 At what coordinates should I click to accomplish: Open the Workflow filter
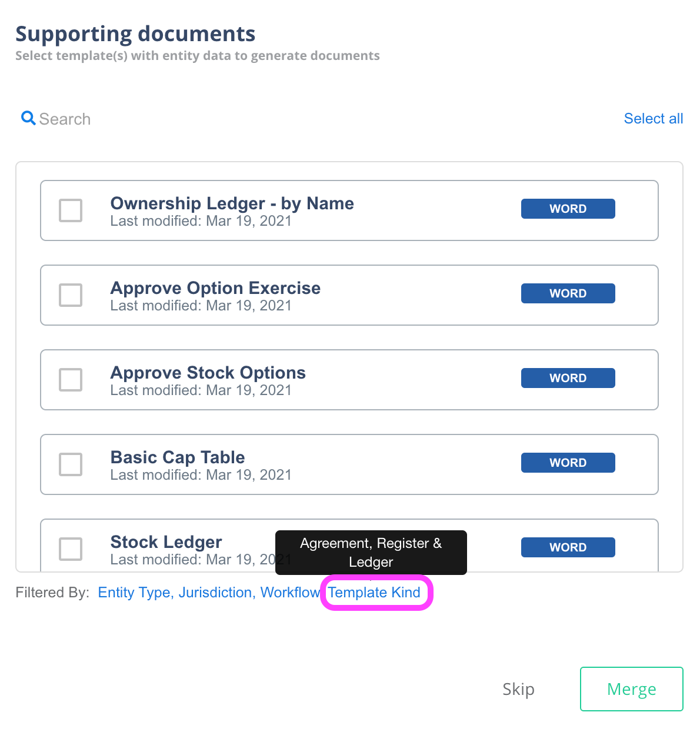pyautogui.click(x=290, y=592)
